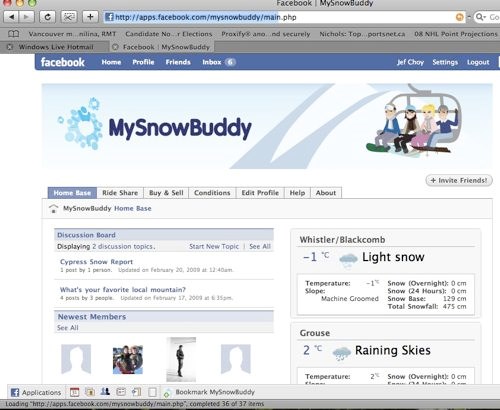
Task: Open the Buy & Sell tab
Action: (x=166, y=193)
